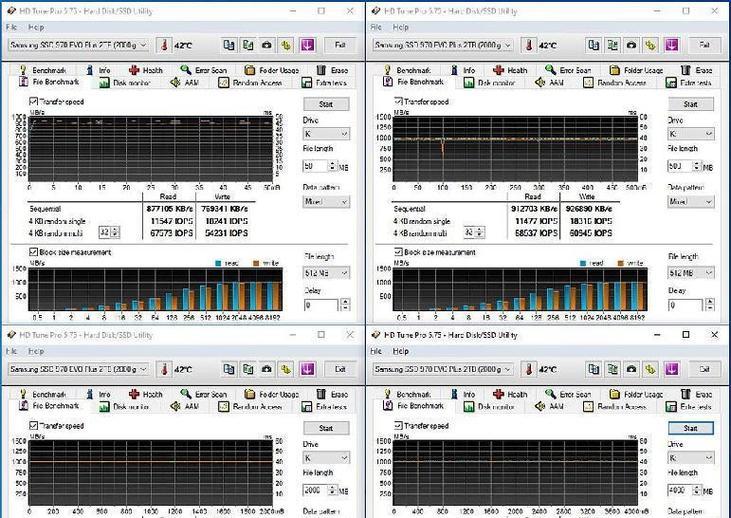Click purple down-arrow icon in top-right window
This screenshot has height=518, width=731.
pyautogui.click(x=671, y=45)
